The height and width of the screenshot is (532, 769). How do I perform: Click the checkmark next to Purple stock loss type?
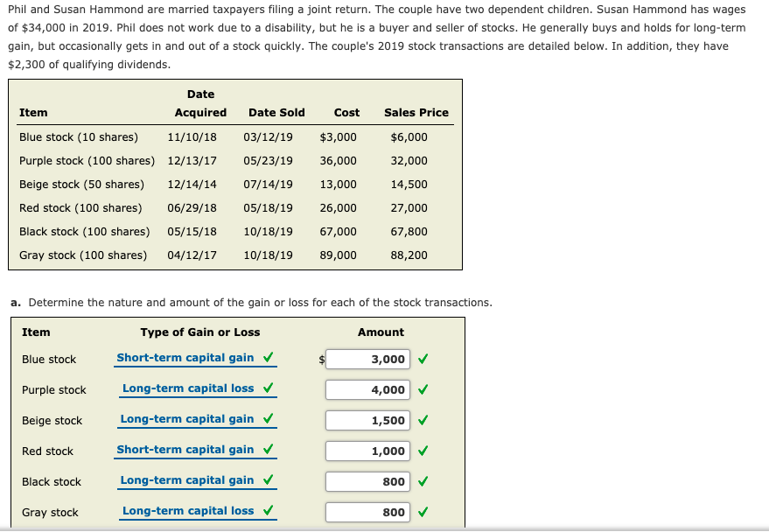tap(268, 388)
